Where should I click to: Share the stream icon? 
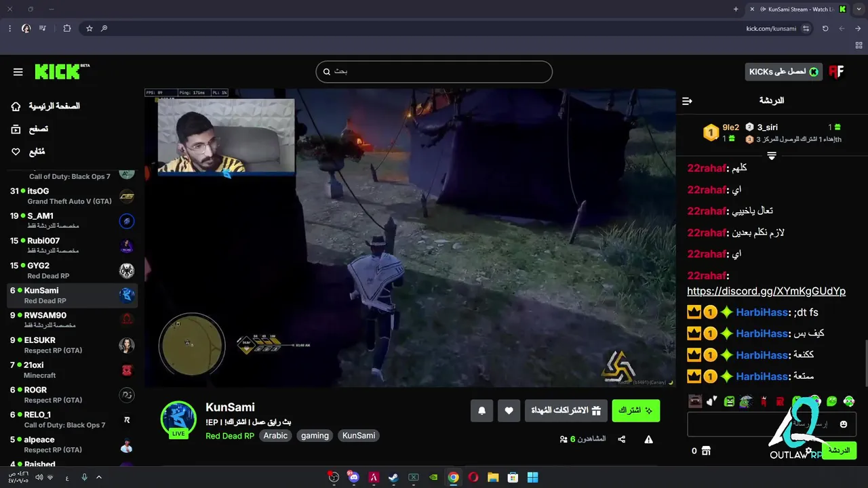tap(622, 439)
